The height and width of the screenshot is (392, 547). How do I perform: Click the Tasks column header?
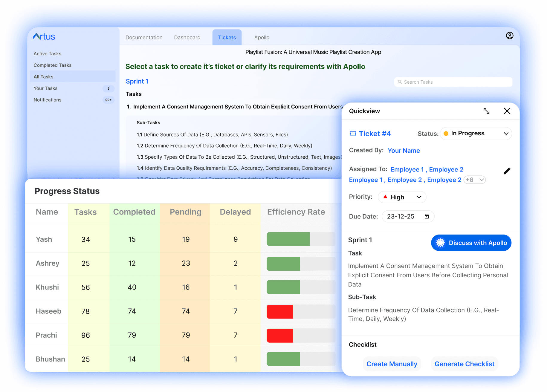click(x=85, y=212)
